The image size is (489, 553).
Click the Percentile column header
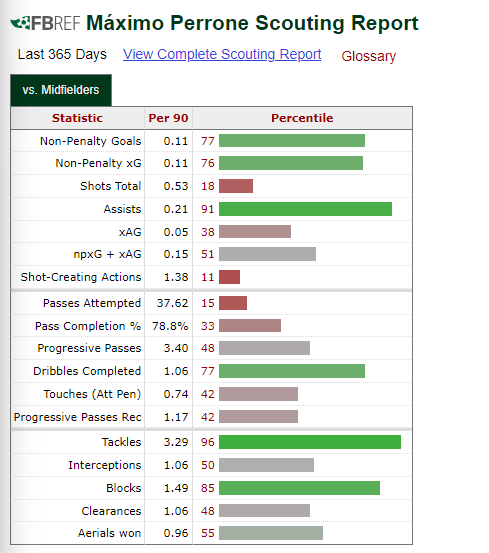tap(302, 118)
